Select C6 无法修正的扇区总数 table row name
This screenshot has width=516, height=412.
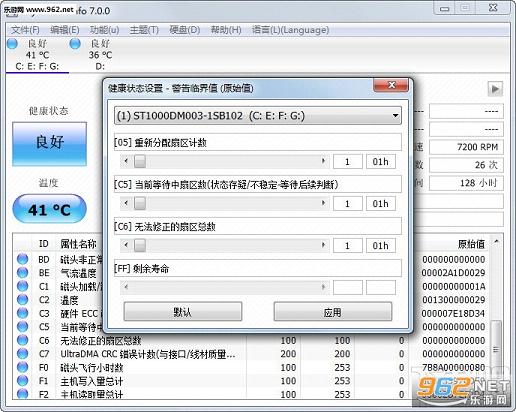(x=101, y=341)
